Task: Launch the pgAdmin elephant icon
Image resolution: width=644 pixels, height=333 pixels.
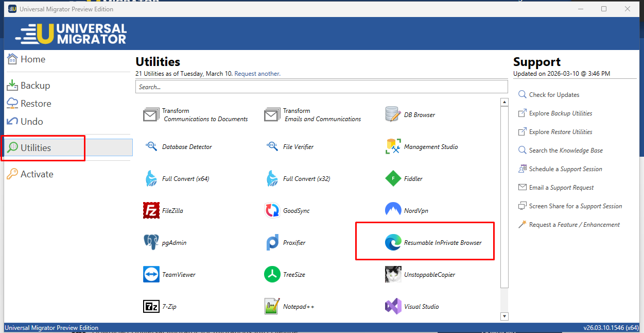Action: (x=151, y=243)
